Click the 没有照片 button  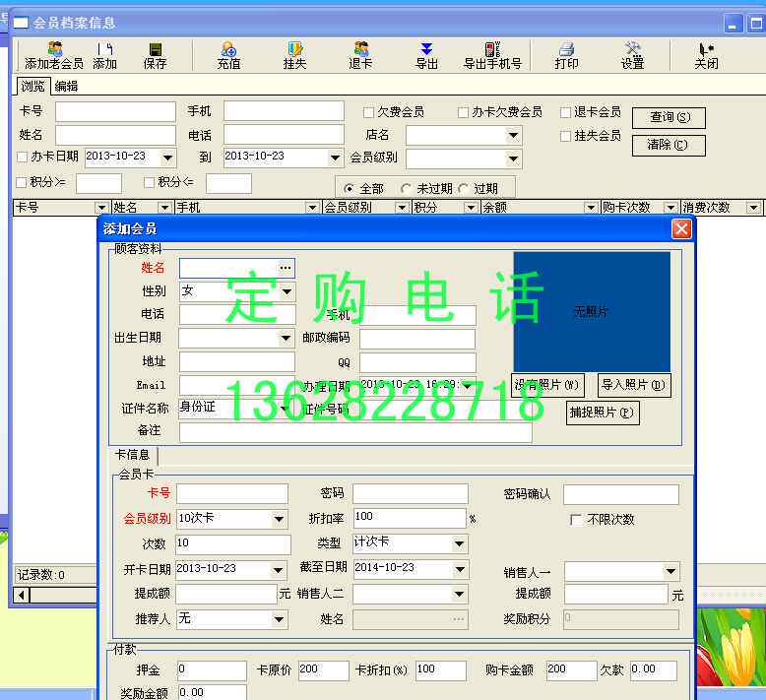[x=547, y=385]
